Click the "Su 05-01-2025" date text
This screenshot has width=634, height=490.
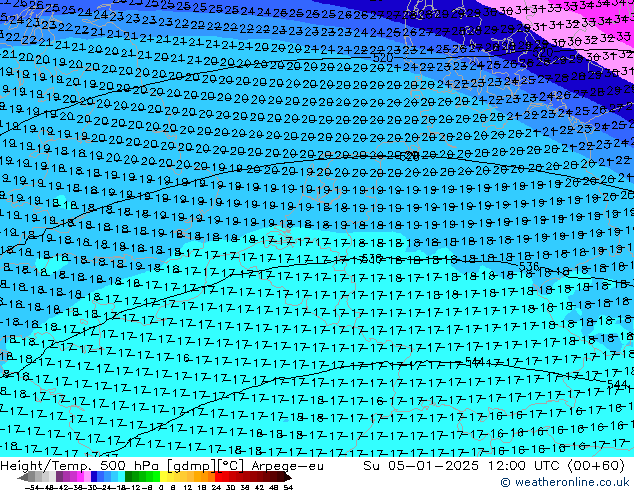pos(421,466)
